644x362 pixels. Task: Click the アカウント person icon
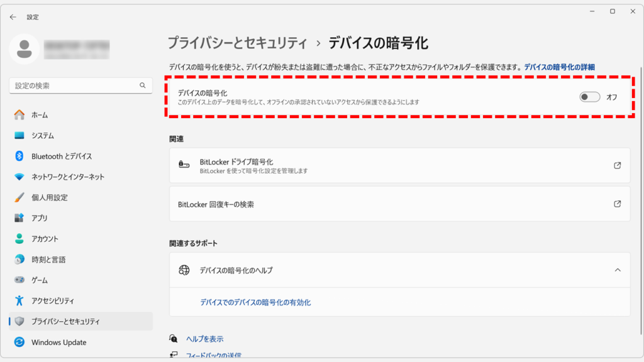[x=19, y=238]
